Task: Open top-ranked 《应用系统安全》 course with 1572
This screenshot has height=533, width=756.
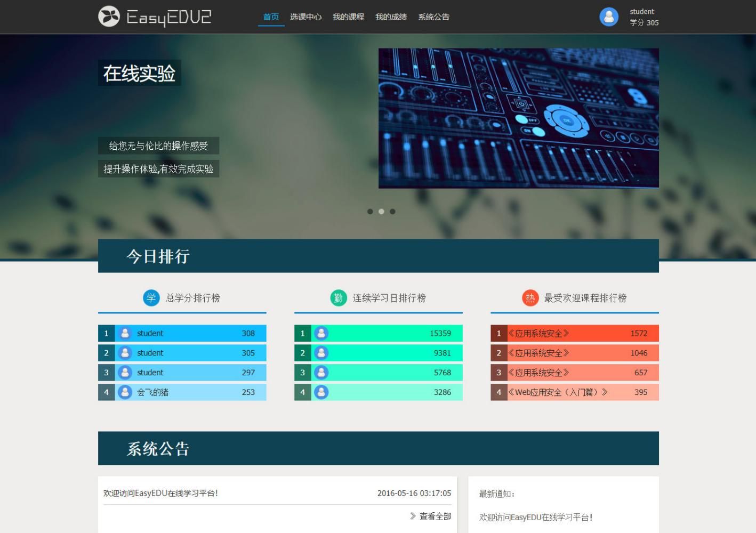Action: coord(538,334)
